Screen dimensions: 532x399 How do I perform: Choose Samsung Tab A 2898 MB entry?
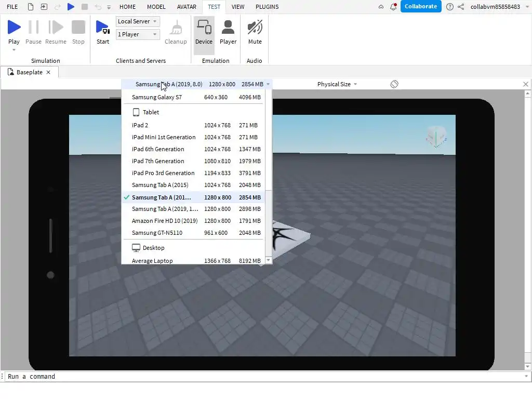(193, 209)
